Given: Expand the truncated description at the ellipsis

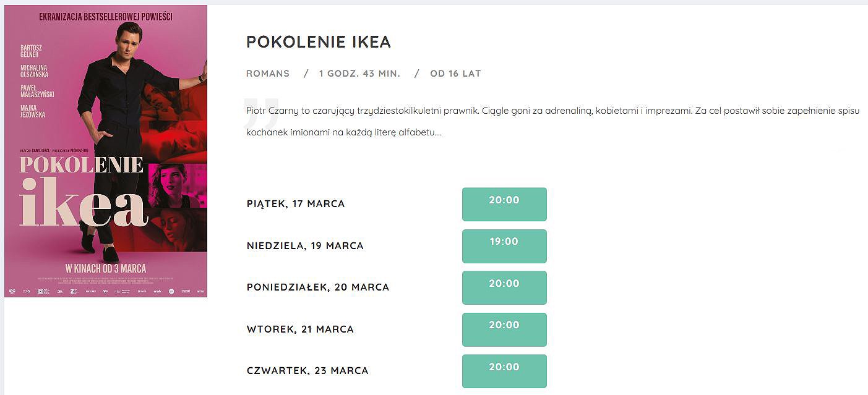Looking at the screenshot, I should coord(439,132).
